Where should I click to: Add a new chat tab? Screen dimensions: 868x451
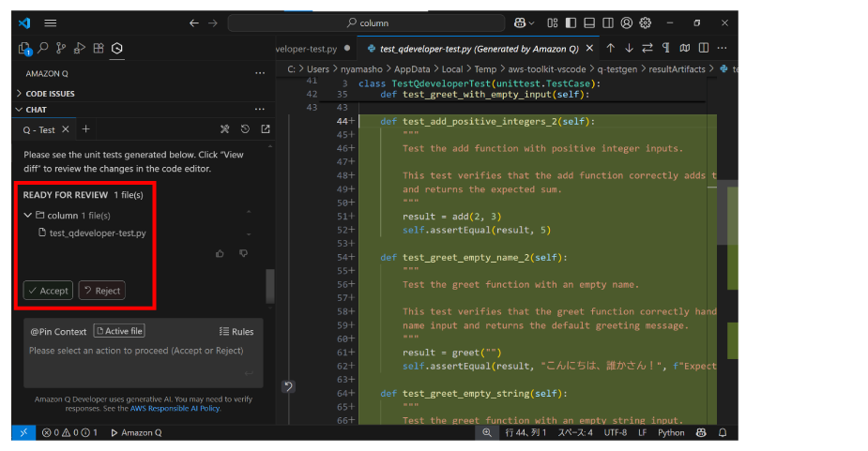[x=85, y=129]
